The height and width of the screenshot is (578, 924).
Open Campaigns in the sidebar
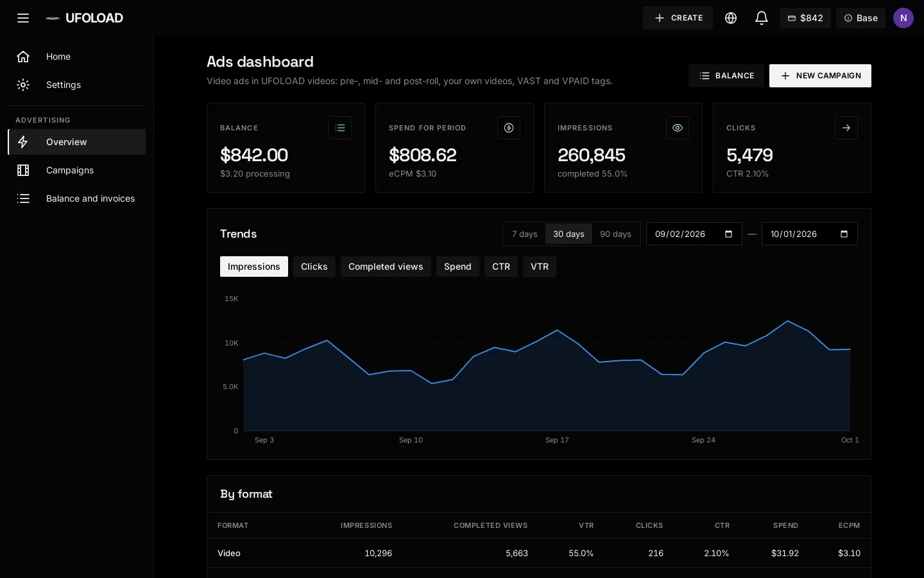pos(77,170)
